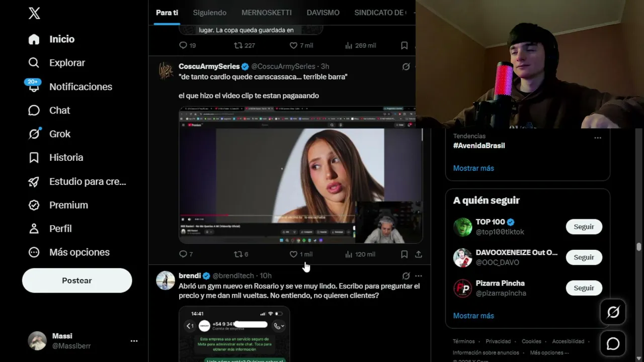The height and width of the screenshot is (362, 644).
Task: Open the 10h timestamp on brendi tweet
Action: click(266, 276)
